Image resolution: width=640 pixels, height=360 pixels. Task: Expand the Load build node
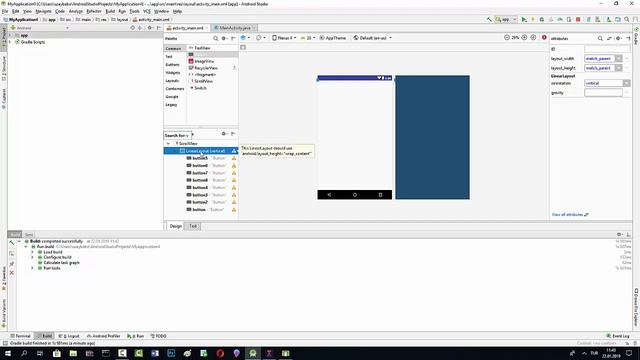(x=32, y=252)
